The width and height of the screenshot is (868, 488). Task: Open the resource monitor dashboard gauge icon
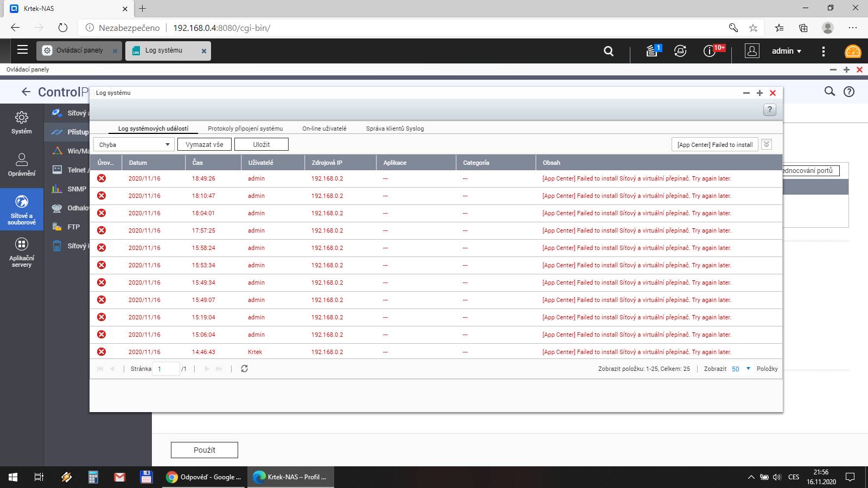[x=853, y=52]
